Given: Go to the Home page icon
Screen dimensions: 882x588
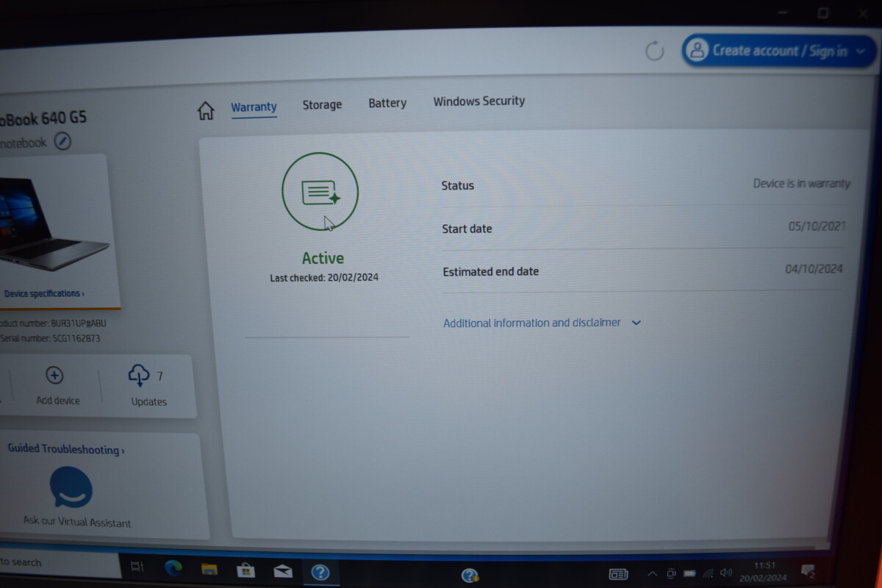Looking at the screenshot, I should (206, 111).
